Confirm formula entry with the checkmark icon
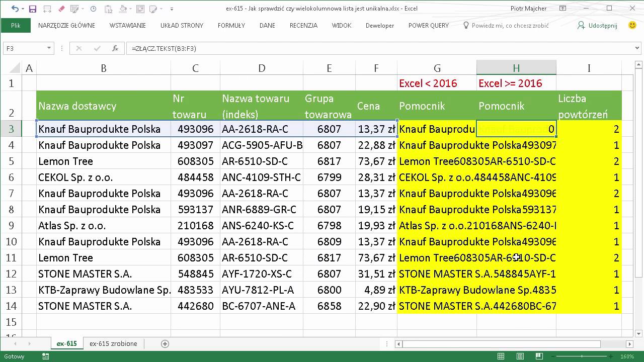Screen dimensions: 644x362 pyautogui.click(x=97, y=48)
